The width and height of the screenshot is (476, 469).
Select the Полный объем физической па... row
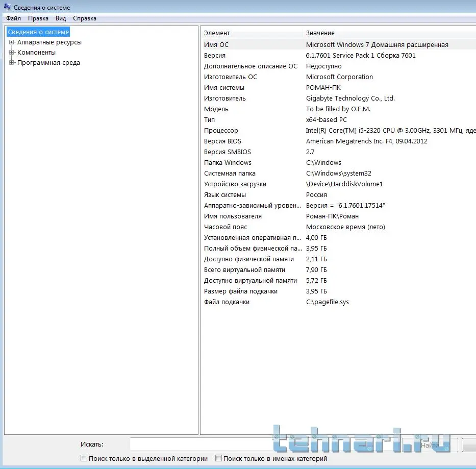point(338,249)
